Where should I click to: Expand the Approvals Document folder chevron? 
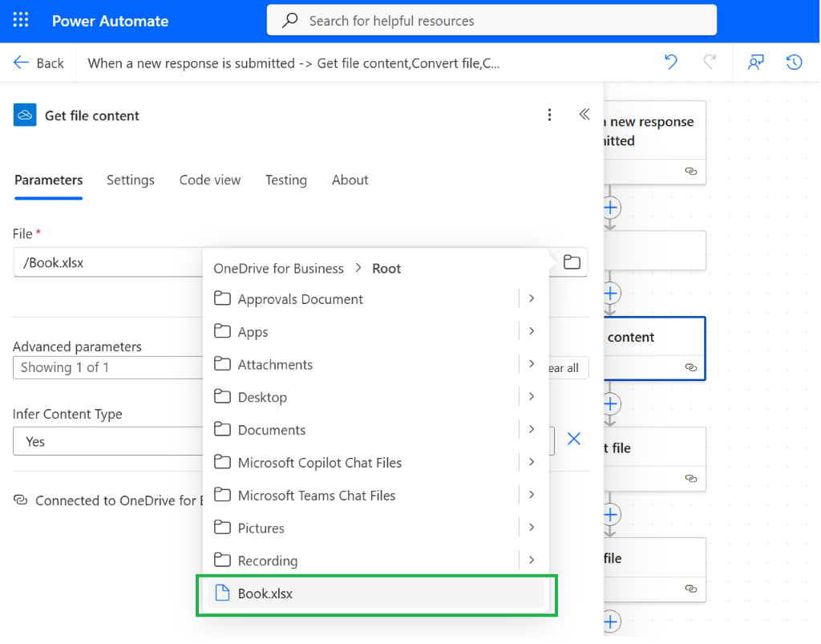coord(532,298)
